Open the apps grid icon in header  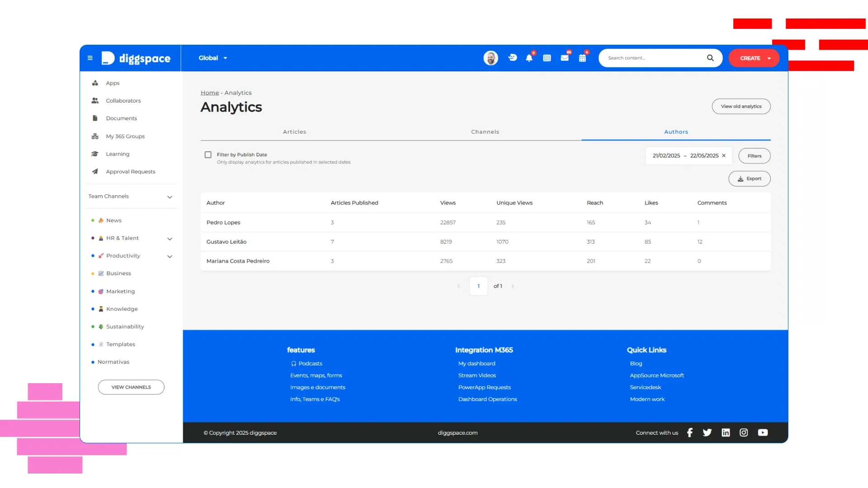point(547,58)
